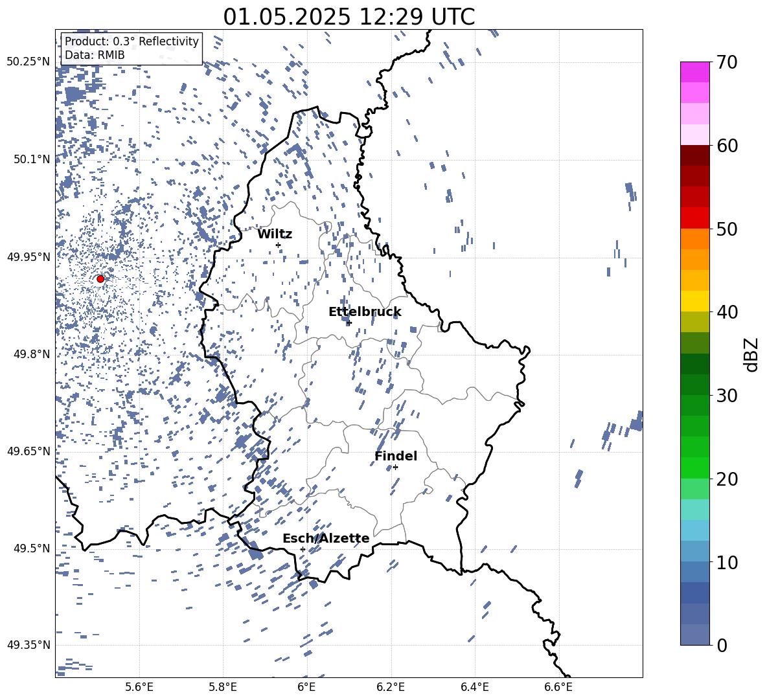Click the longitude label 6.2°E
The height and width of the screenshot is (700, 767).
(x=391, y=687)
